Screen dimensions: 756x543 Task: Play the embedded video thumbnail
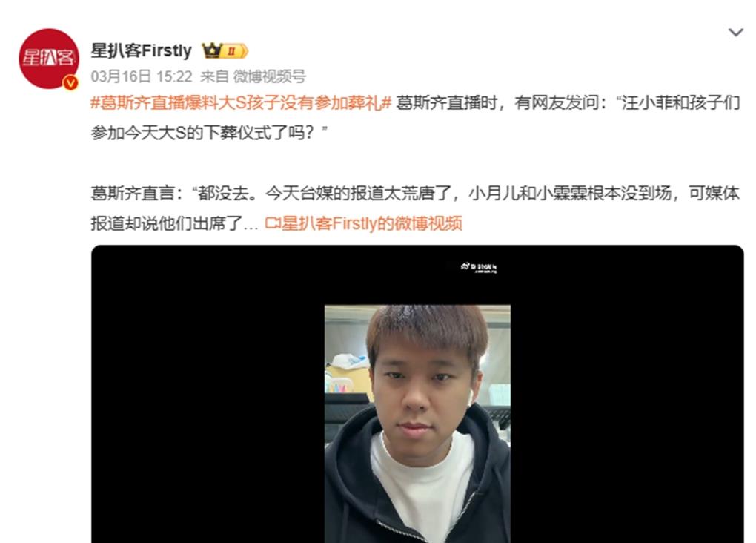(417, 424)
